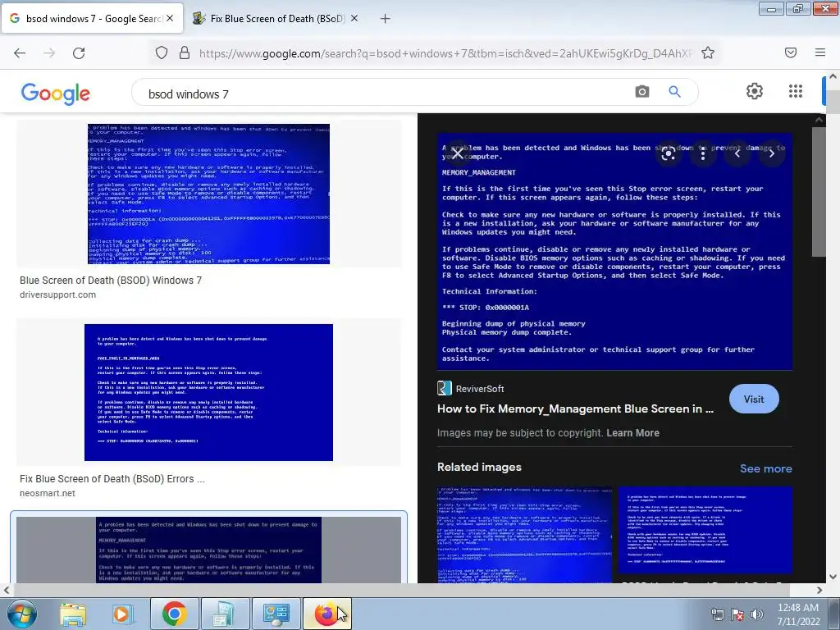Click the Visit button
This screenshot has width=840, height=630.
point(754,399)
